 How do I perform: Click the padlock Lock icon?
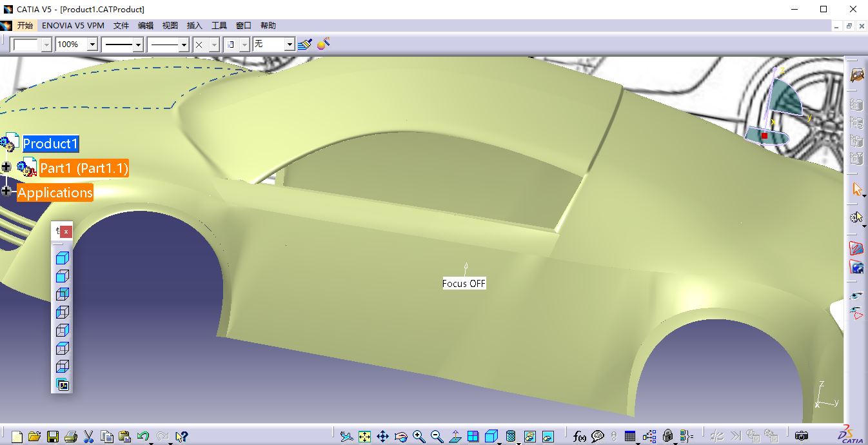[x=668, y=437]
